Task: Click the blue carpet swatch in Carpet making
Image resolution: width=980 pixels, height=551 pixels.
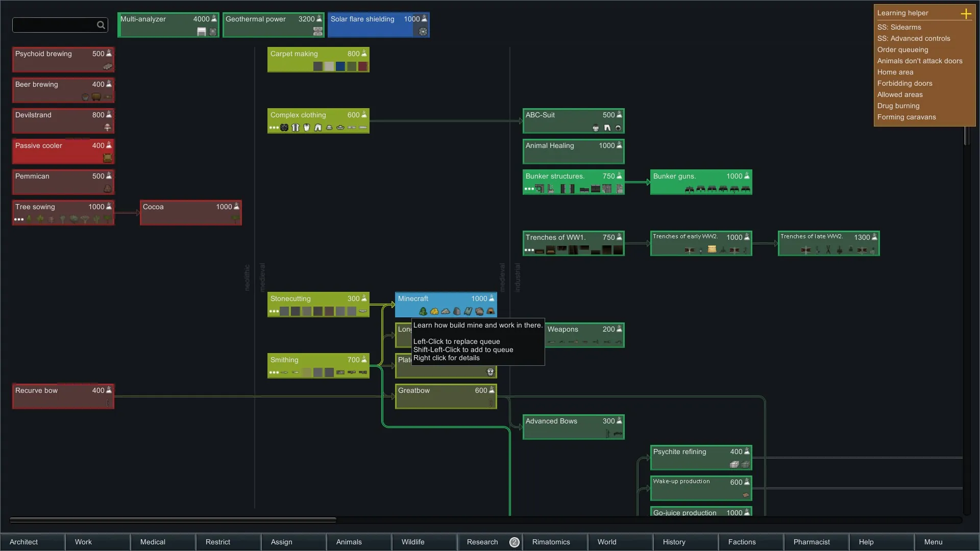Action: [340, 66]
